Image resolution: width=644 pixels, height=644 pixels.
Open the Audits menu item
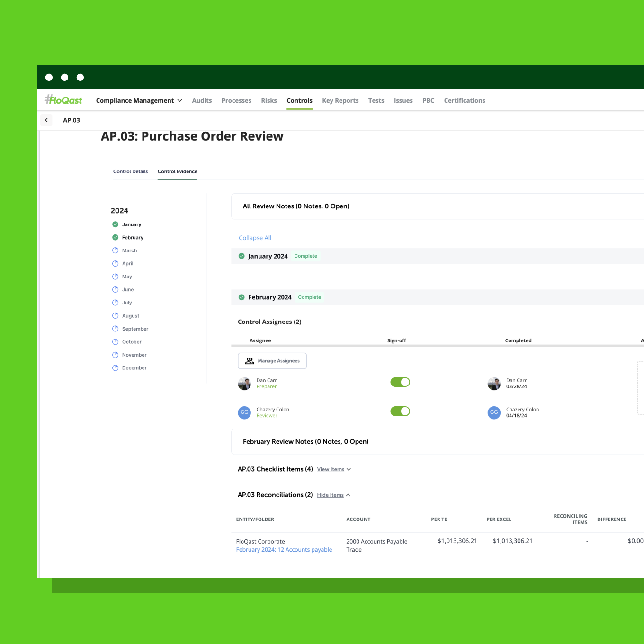202,100
